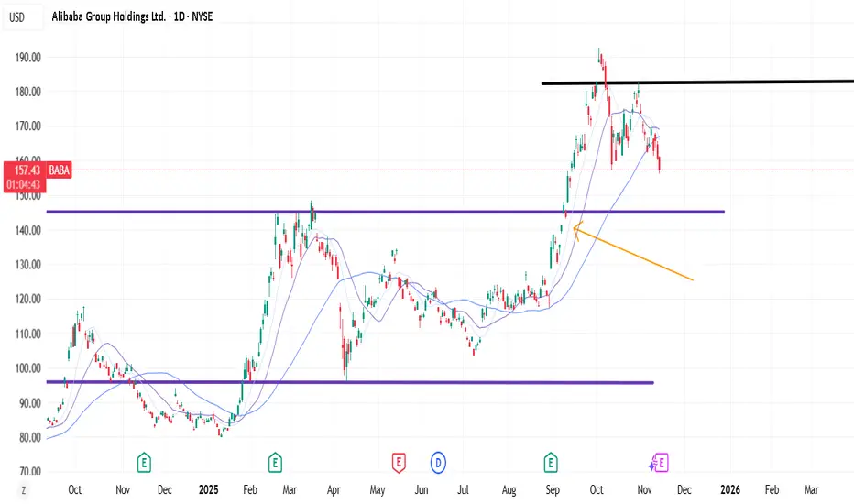Open the green earnings marker between Feb and Mar 2025
854x504 pixels.
click(275, 463)
